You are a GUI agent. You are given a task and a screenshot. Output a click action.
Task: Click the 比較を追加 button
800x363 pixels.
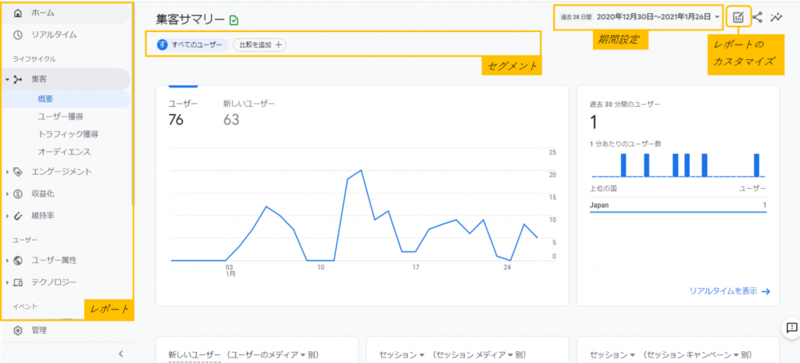[x=260, y=45]
